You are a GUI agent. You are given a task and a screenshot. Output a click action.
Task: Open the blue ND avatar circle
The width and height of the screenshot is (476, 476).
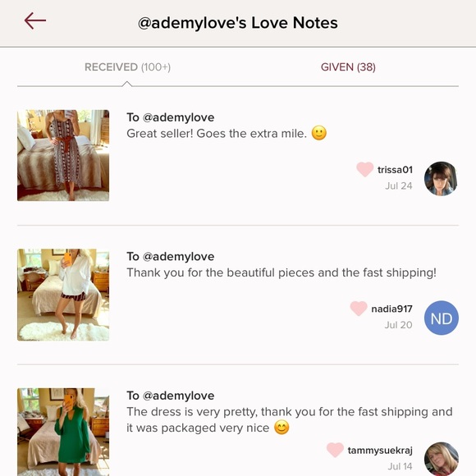441,318
